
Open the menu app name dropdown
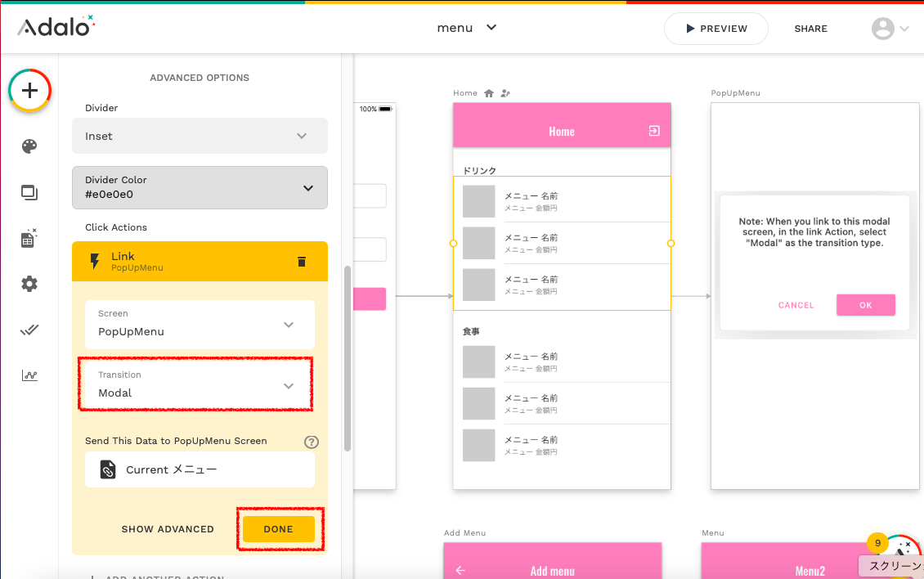click(467, 28)
